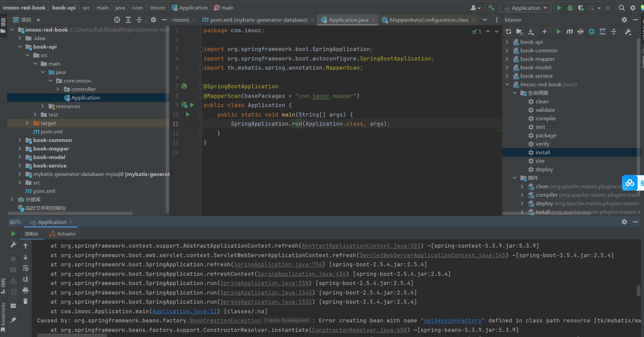The height and width of the screenshot is (337, 644).
Task: Toggle soft-wrap in console
Action: [25, 268]
